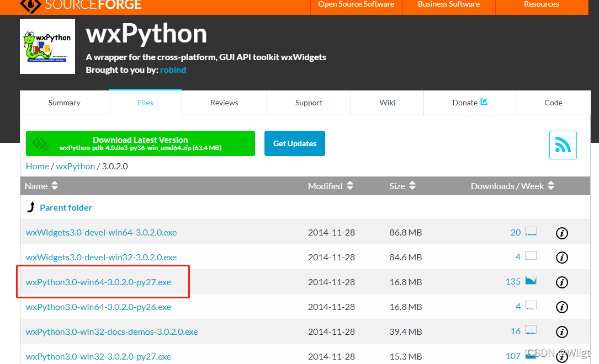View info for wxWidgets3.0-devel-win32-3.0.2.0.exe
599x364 pixels.
click(561, 258)
